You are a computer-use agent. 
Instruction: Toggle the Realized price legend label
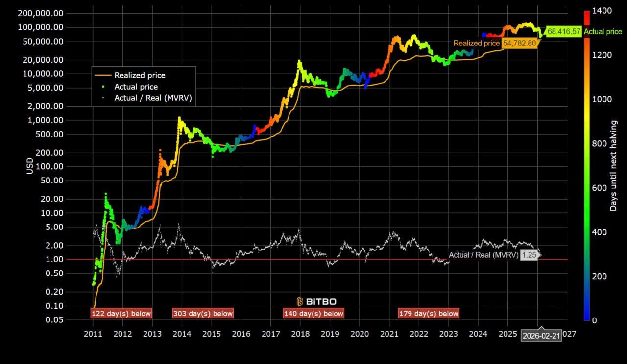tap(140, 75)
